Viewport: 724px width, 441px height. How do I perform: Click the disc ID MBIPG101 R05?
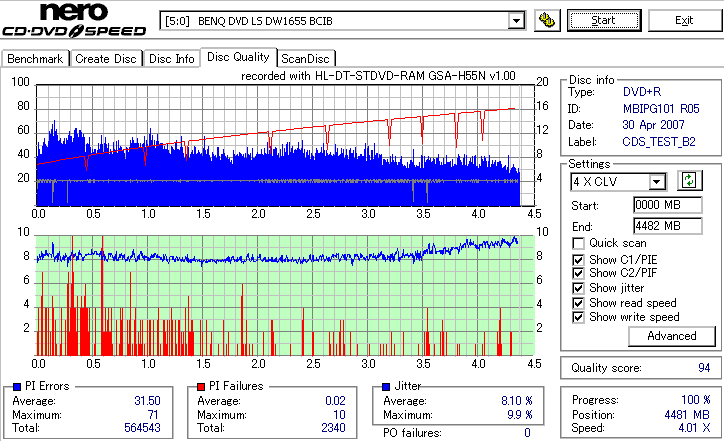click(661, 109)
